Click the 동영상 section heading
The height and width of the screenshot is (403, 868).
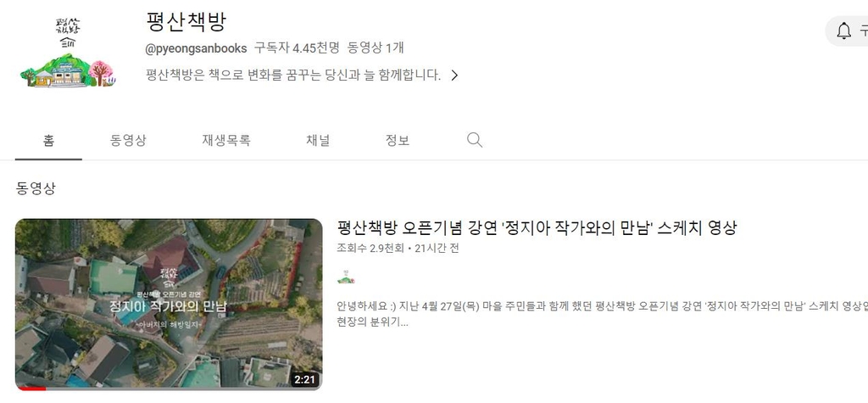(x=36, y=188)
